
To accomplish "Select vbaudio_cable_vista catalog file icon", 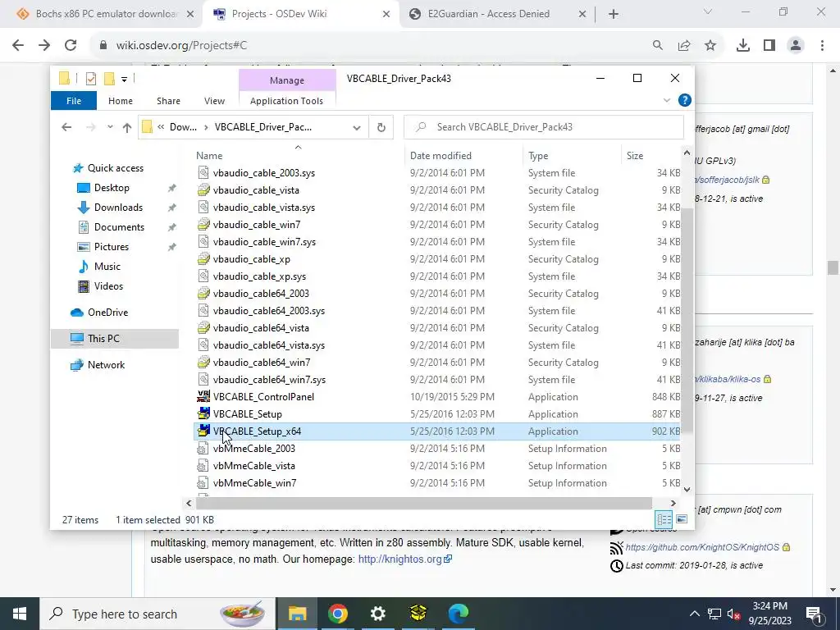I will (x=203, y=190).
